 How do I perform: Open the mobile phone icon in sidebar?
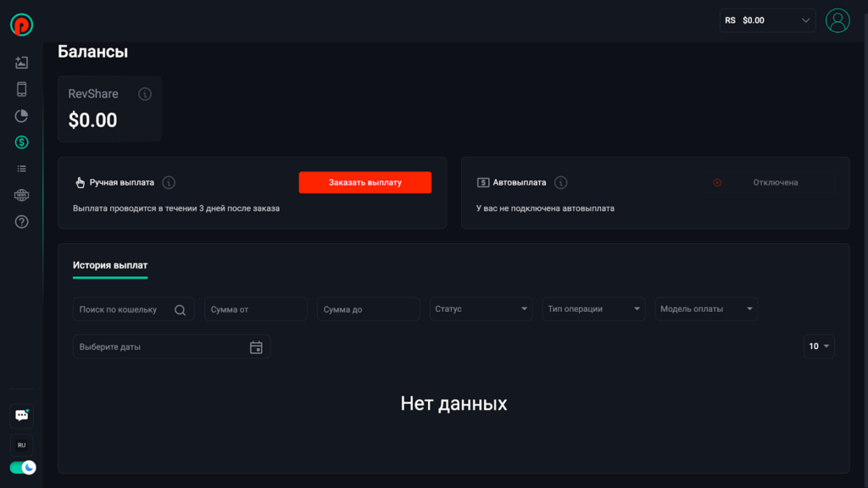21,89
